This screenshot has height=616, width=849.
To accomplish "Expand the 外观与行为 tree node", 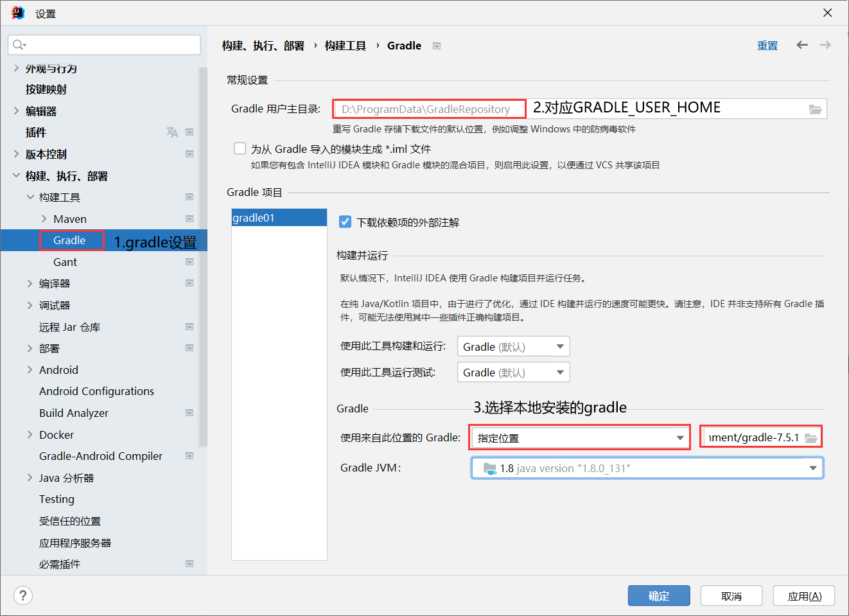I will 16,68.
